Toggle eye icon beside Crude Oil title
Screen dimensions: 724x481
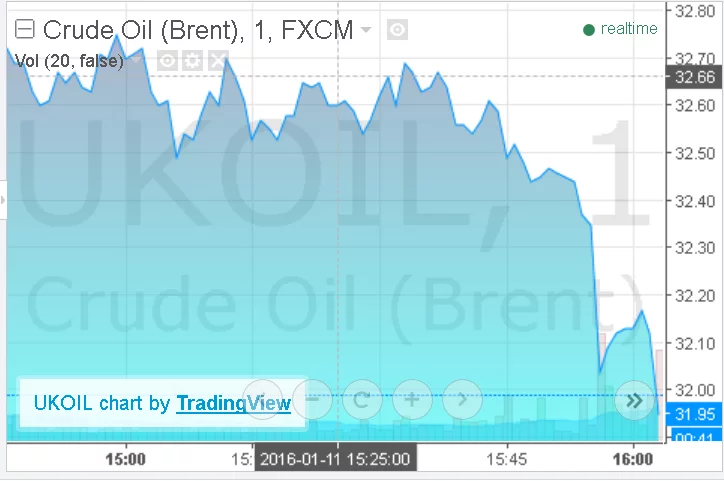pos(397,30)
